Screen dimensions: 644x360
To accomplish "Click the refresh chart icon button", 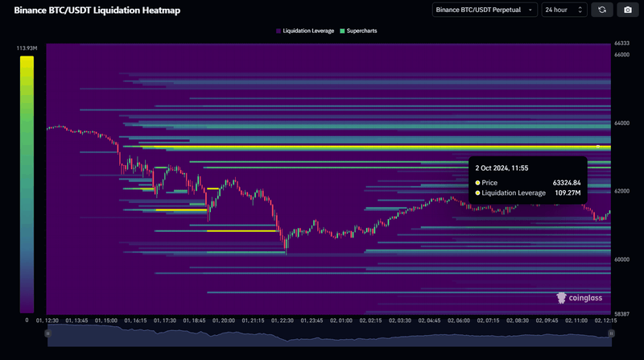I will 601,10.
